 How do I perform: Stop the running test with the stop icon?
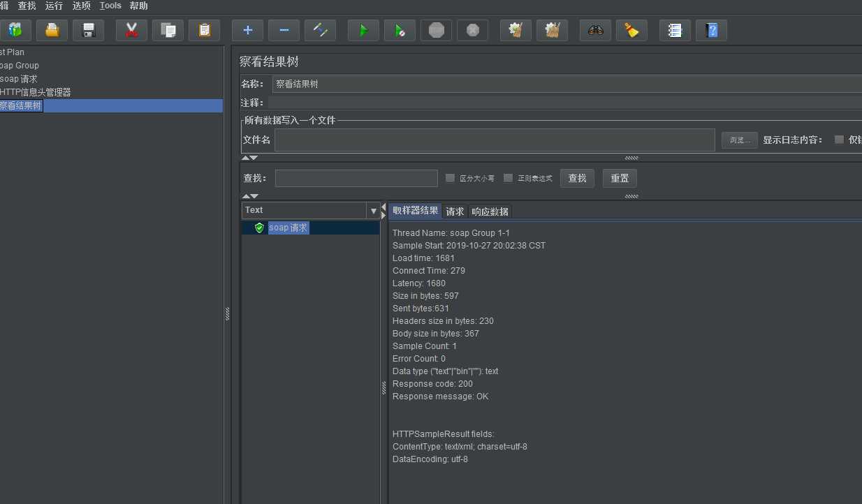pyautogui.click(x=436, y=30)
